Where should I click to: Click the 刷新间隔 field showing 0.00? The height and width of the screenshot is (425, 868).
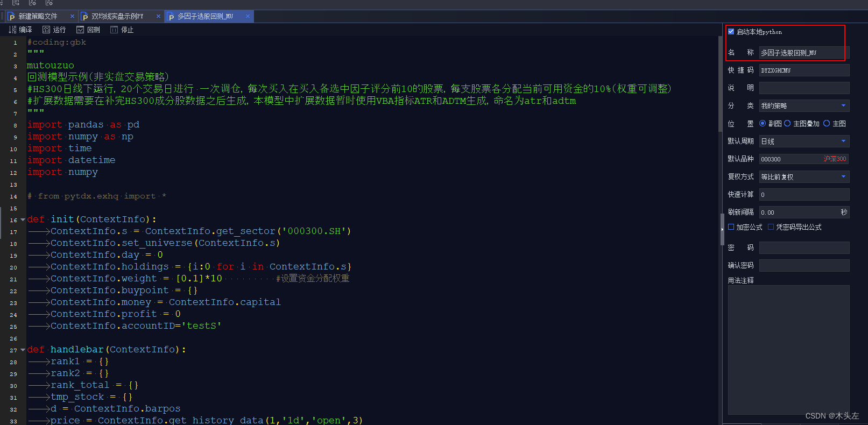tap(804, 212)
